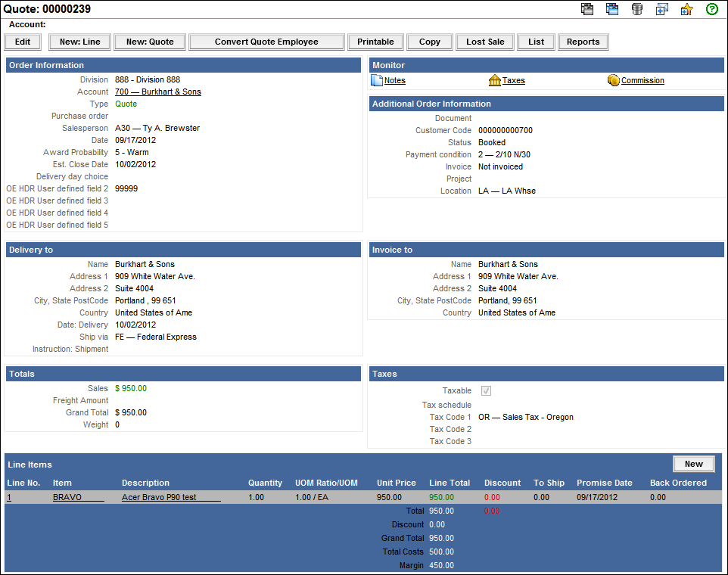This screenshot has height=575, width=728.
Task: Open Notes in the Monitor panel
Action: [394, 80]
